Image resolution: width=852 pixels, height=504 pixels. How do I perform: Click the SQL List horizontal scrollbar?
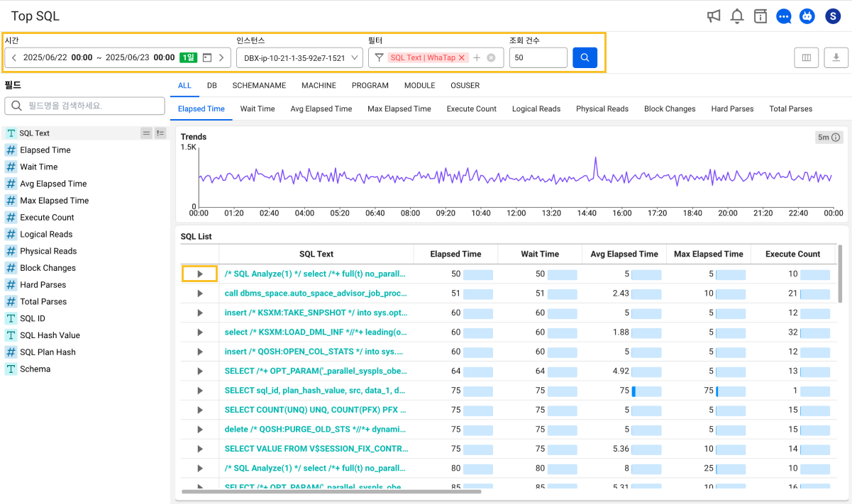pyautogui.click(x=331, y=491)
